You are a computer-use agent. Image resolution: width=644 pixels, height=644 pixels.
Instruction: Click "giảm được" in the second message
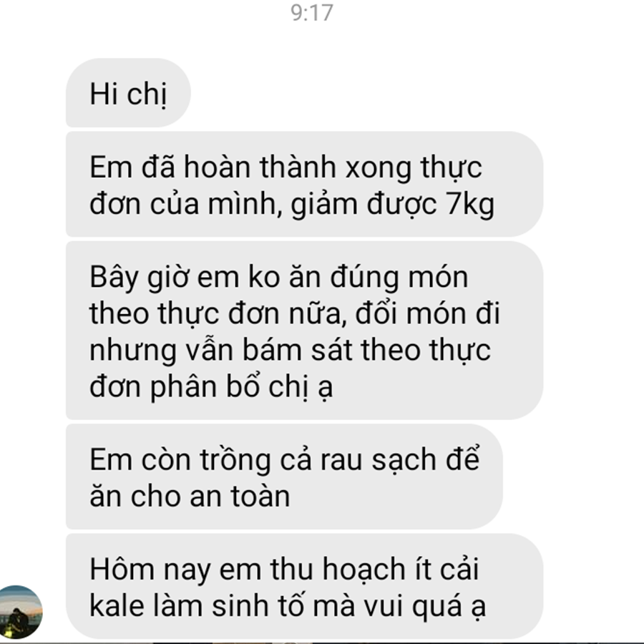click(x=364, y=205)
